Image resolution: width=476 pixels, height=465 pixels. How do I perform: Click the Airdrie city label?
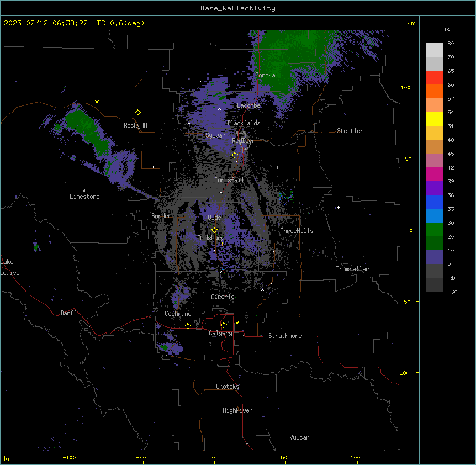pyautogui.click(x=223, y=297)
